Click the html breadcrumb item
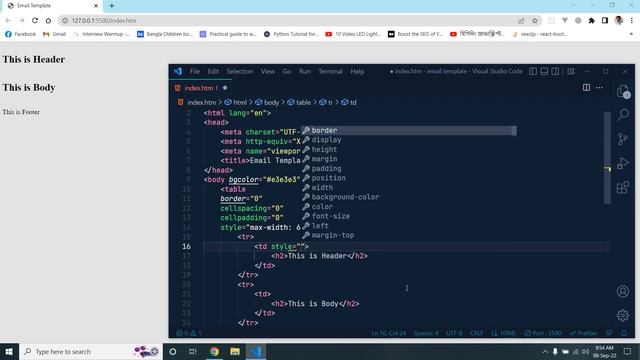 click(236, 102)
